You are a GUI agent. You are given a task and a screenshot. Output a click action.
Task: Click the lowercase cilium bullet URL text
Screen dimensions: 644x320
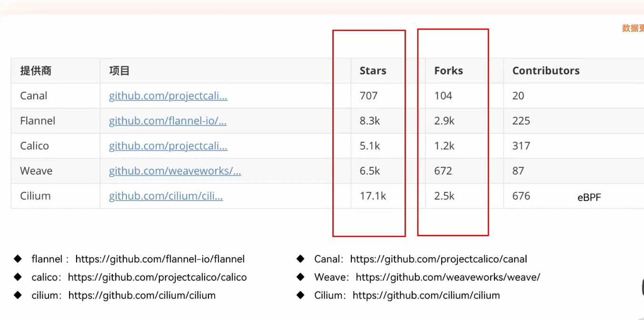pyautogui.click(x=142, y=296)
